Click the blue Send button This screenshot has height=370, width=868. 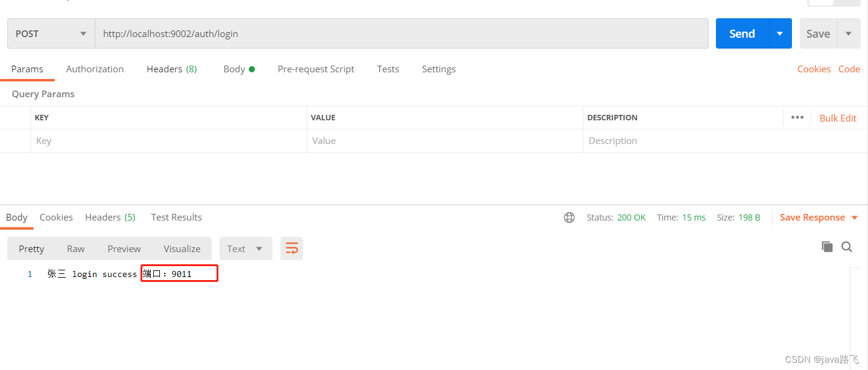click(742, 34)
